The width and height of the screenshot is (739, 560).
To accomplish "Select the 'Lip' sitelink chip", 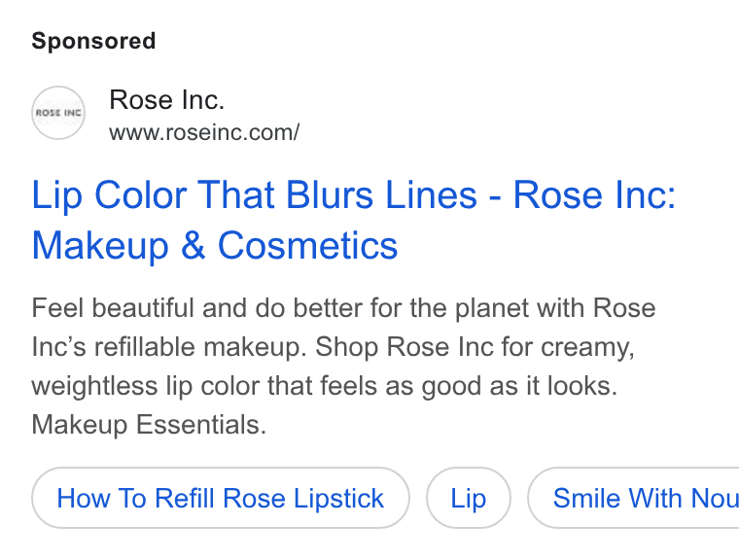I will (469, 498).
